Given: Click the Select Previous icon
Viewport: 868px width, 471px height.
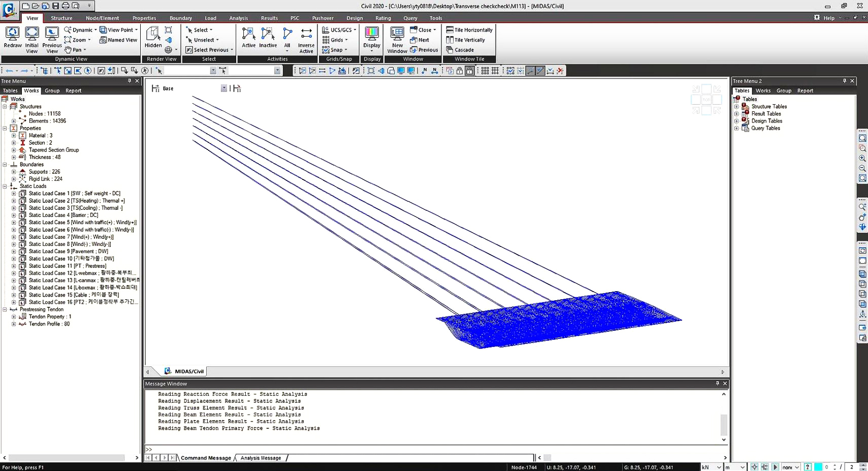Looking at the screenshot, I should [189, 50].
